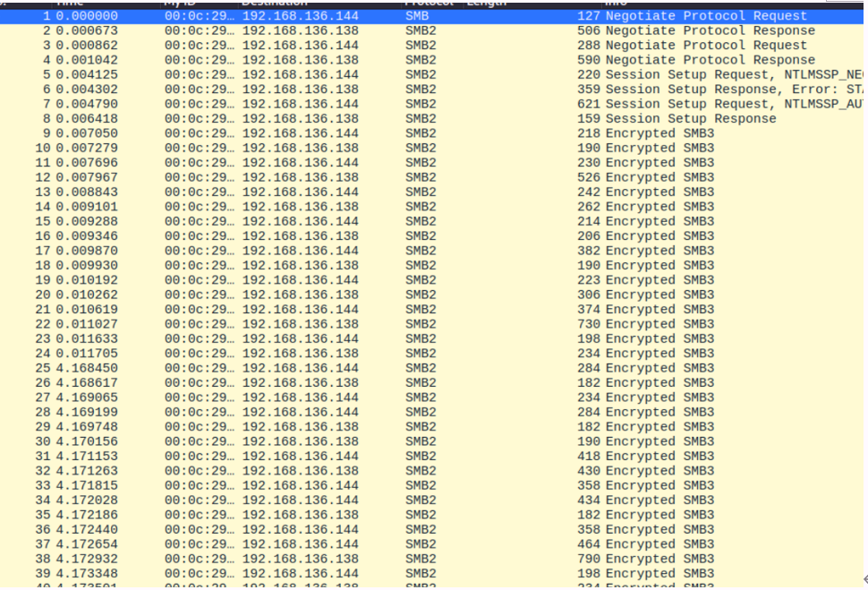
Task: Select packet 33 at time 4.171815
Action: click(432, 486)
